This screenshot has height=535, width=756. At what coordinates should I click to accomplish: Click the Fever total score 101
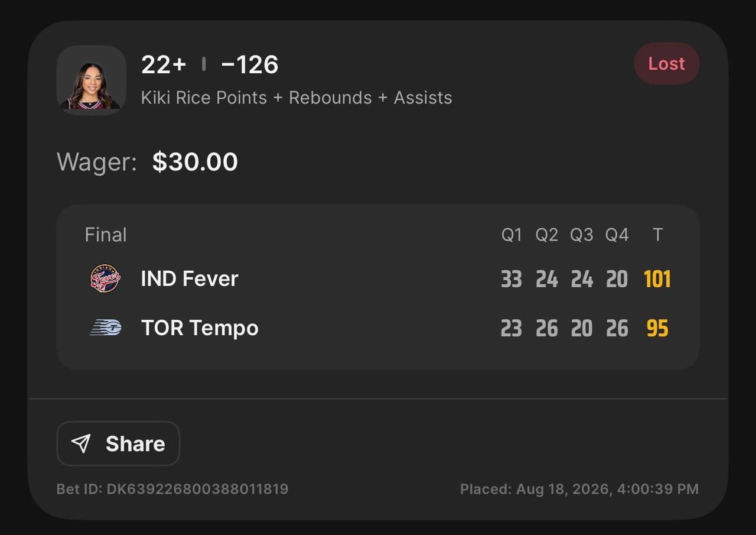tap(657, 279)
